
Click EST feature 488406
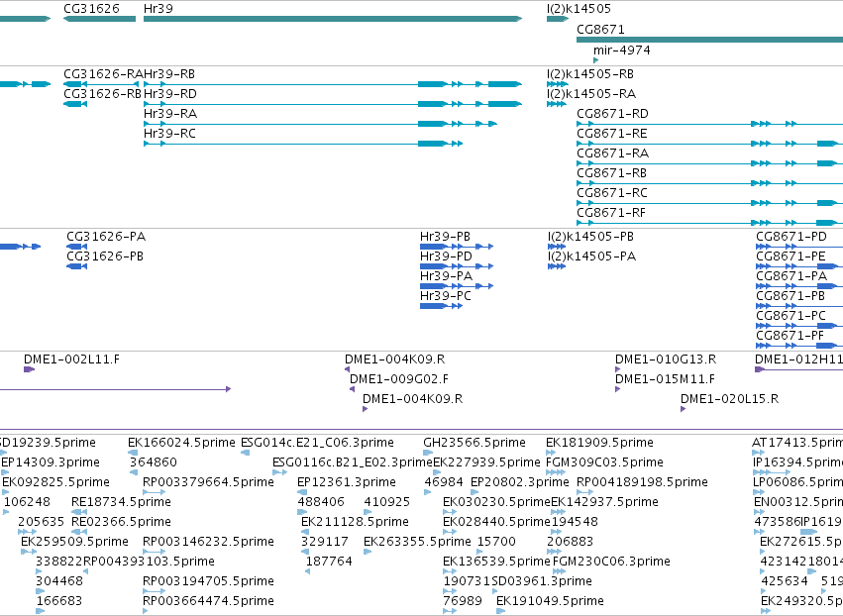301,512
